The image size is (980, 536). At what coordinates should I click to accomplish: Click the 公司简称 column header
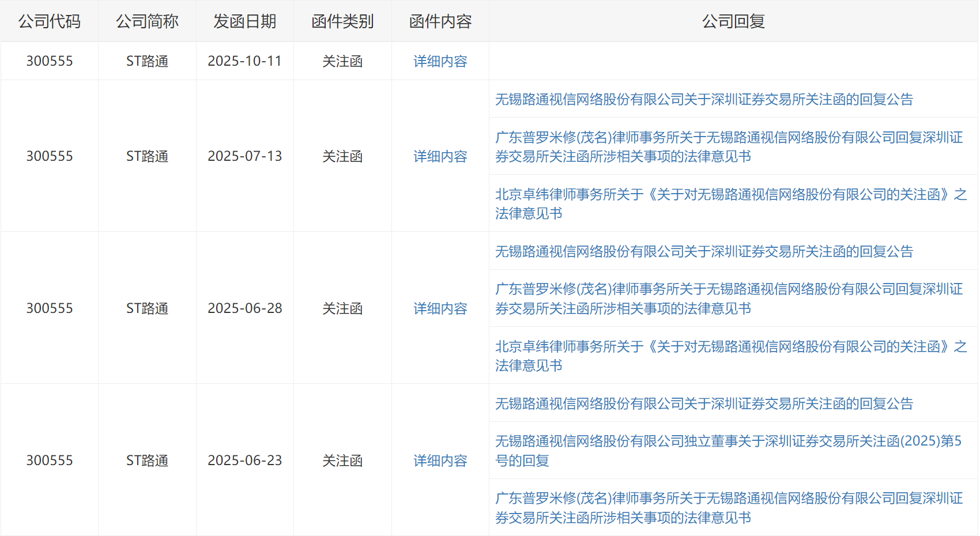coord(147,21)
